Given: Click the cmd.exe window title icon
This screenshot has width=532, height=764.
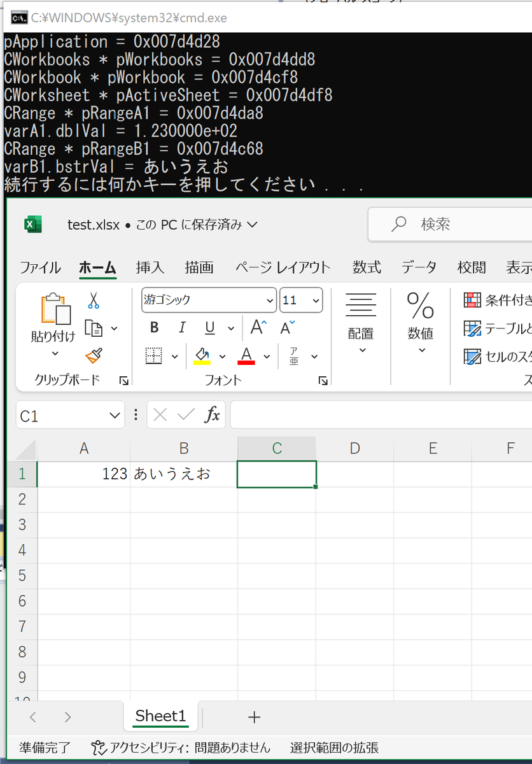Looking at the screenshot, I should pos(20,17).
